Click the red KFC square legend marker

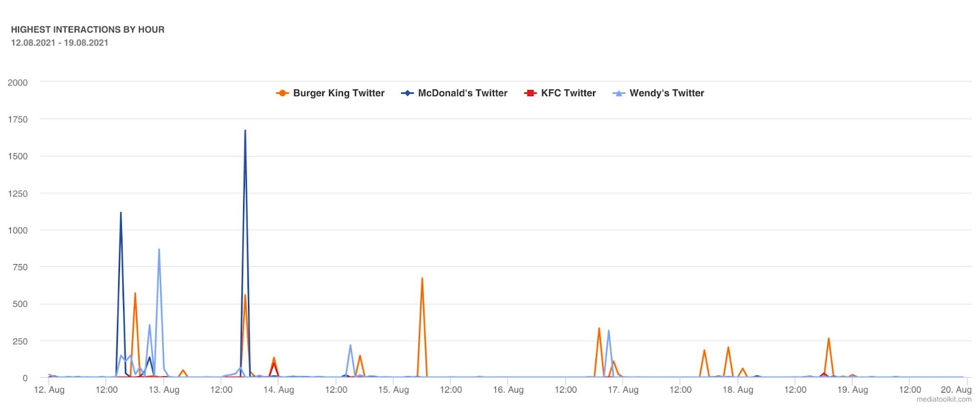(530, 93)
